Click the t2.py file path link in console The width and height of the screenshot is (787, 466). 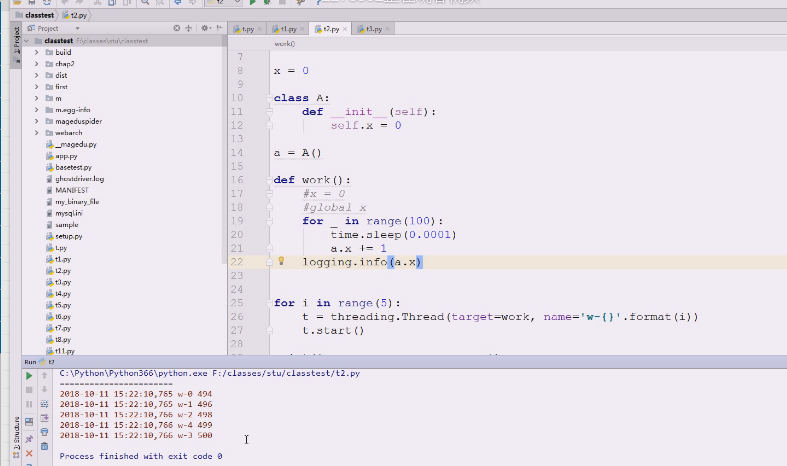286,373
